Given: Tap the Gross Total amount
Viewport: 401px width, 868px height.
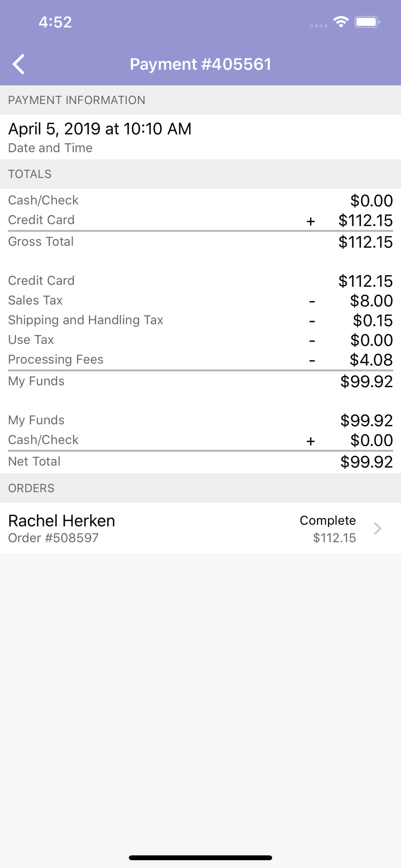Looking at the screenshot, I should (x=365, y=242).
